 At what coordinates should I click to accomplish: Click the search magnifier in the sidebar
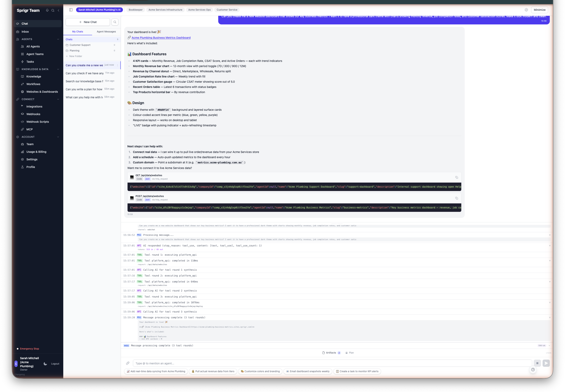pos(53,10)
